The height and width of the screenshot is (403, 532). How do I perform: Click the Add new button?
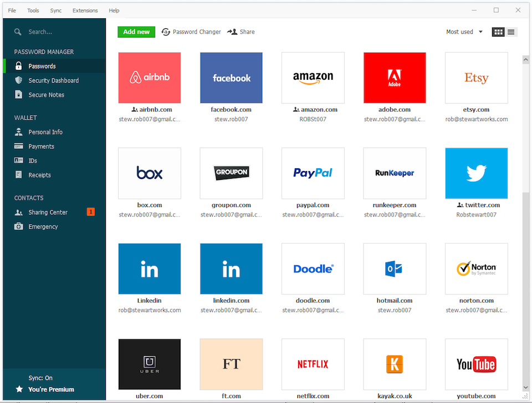136,32
